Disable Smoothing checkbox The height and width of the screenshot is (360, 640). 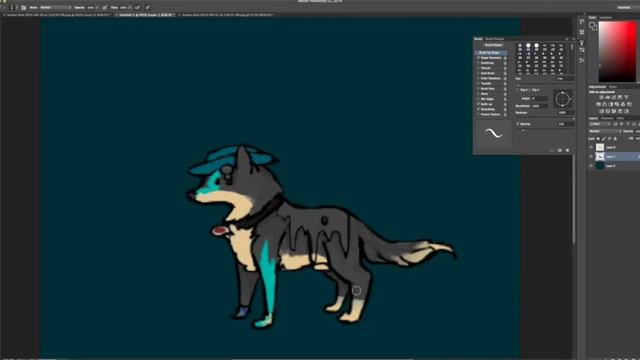coord(478,109)
